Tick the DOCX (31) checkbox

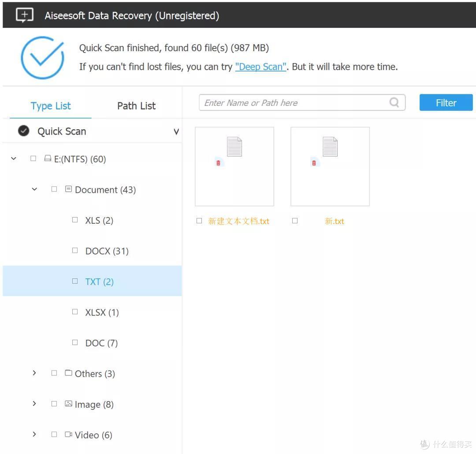click(74, 251)
